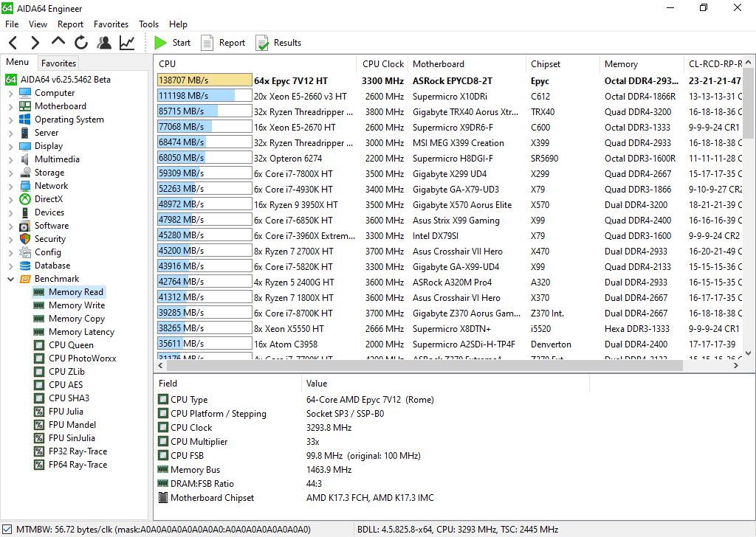The height and width of the screenshot is (537, 756).
Task: Select the CPU ZLib benchmark icon
Action: 38,372
